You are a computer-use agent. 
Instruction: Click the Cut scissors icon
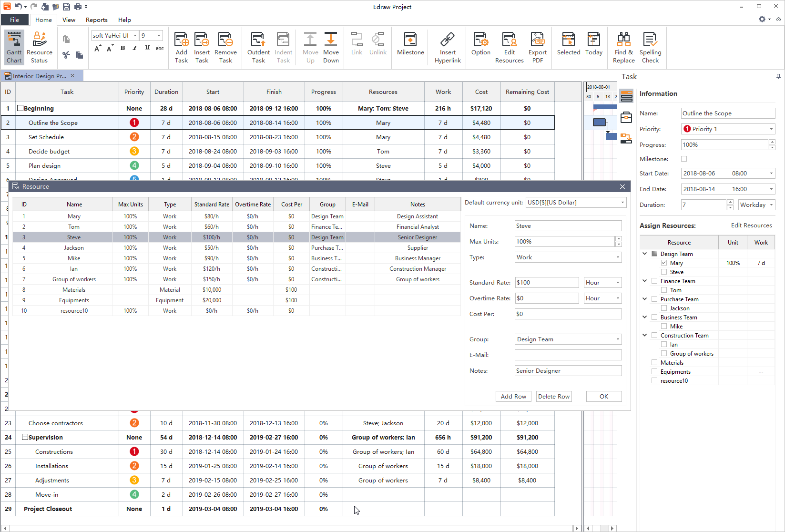tap(66, 55)
